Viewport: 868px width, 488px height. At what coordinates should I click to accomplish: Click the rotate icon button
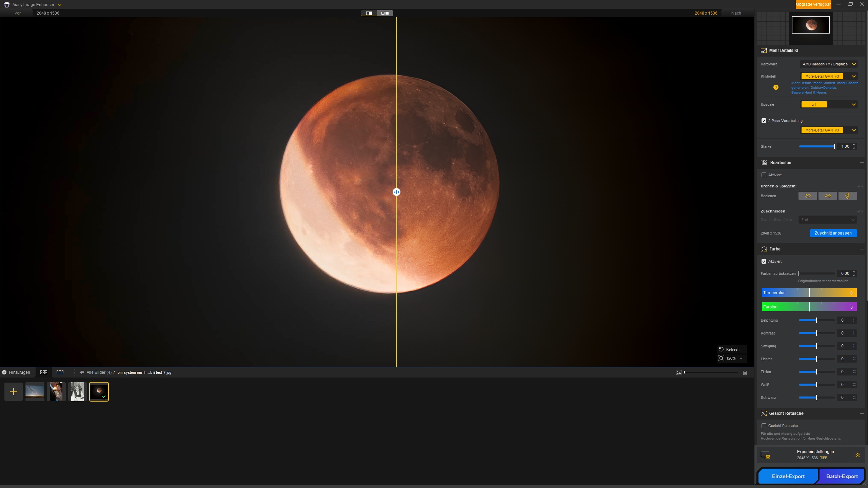tap(808, 196)
